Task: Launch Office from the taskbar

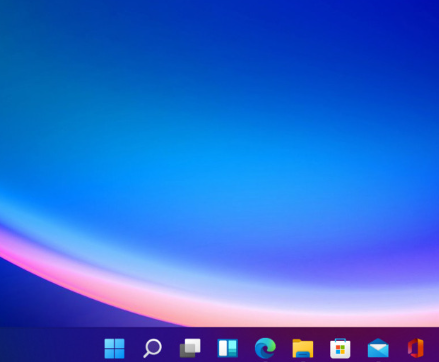Action: coord(416,348)
